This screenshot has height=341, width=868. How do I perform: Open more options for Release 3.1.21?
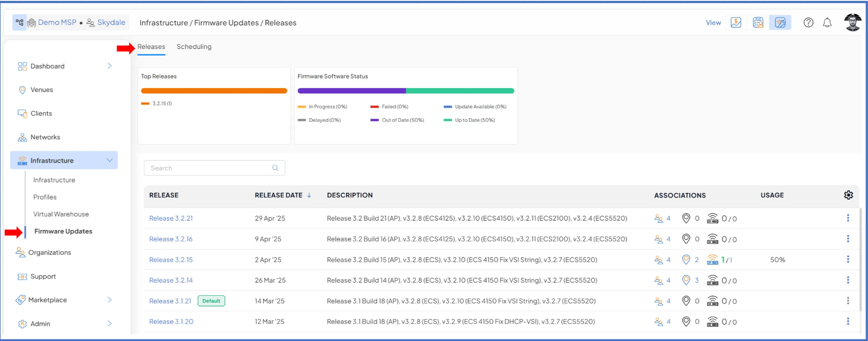click(x=848, y=301)
